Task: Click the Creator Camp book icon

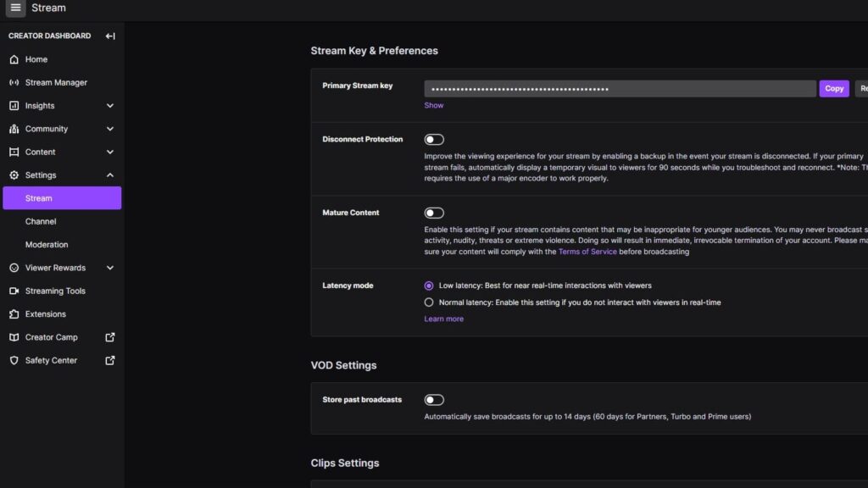Action: pos(14,337)
